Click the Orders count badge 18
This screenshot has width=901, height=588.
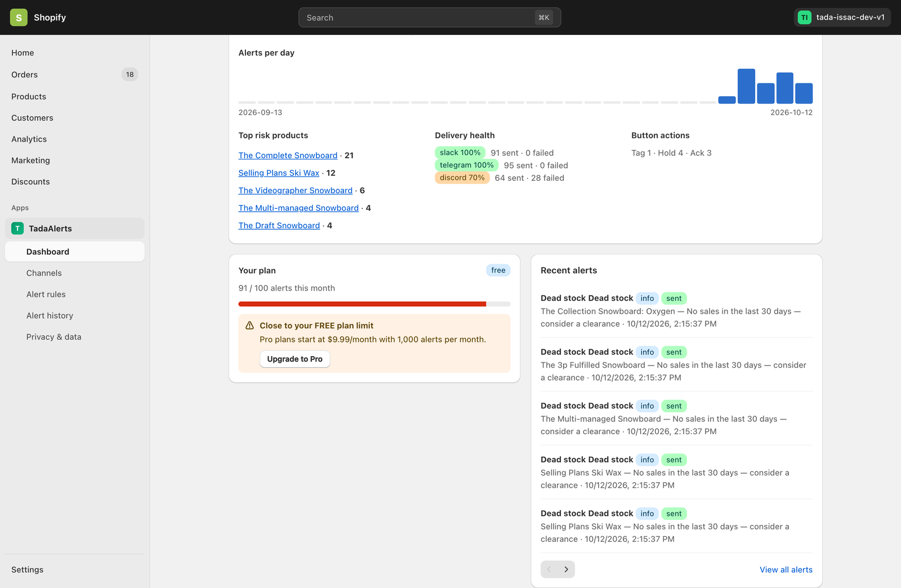[130, 74]
